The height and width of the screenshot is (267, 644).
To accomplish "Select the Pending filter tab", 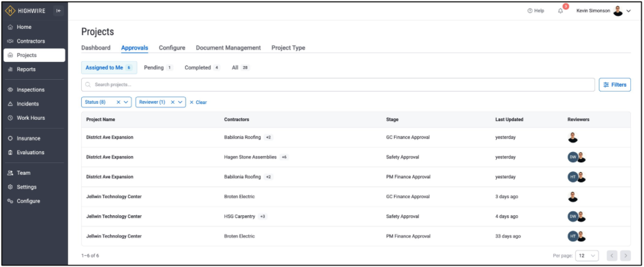I will coord(158,67).
